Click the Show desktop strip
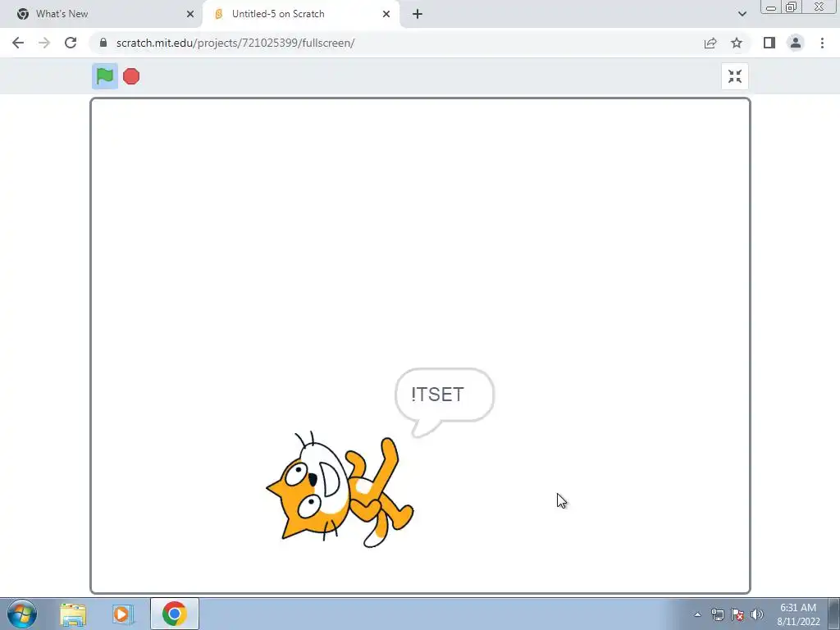840x630 pixels. pyautogui.click(x=834, y=614)
